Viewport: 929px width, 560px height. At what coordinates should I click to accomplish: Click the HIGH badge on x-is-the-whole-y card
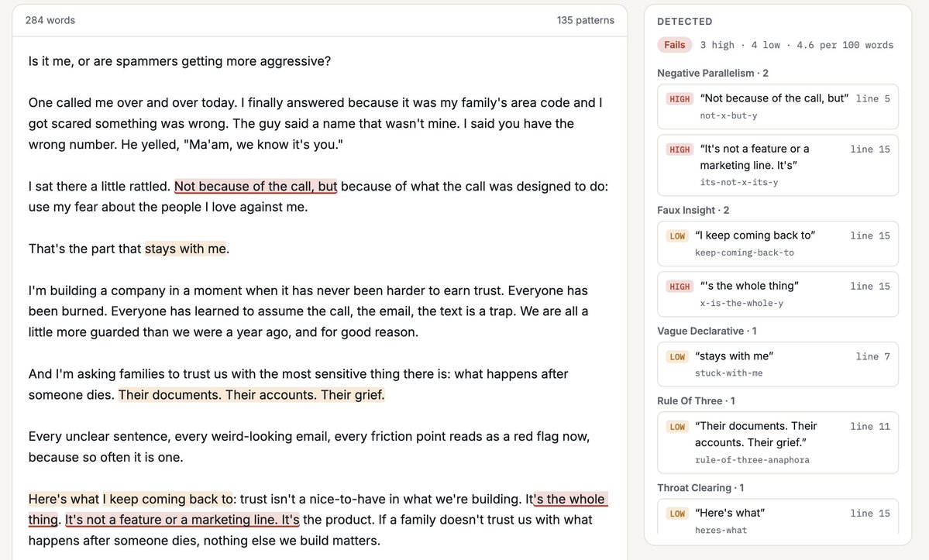pos(680,287)
